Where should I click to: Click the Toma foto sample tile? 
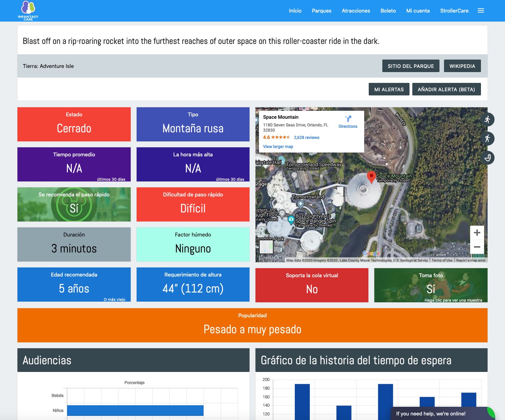(x=430, y=285)
